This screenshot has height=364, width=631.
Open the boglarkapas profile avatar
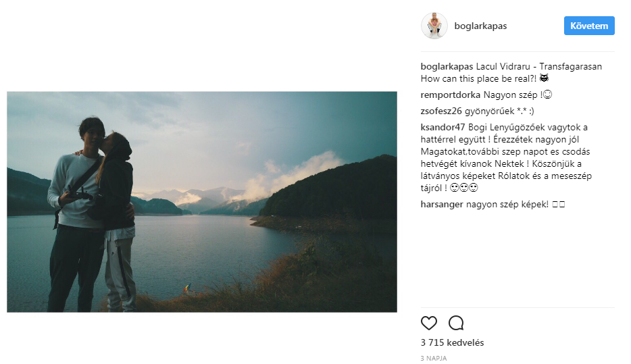(x=434, y=26)
